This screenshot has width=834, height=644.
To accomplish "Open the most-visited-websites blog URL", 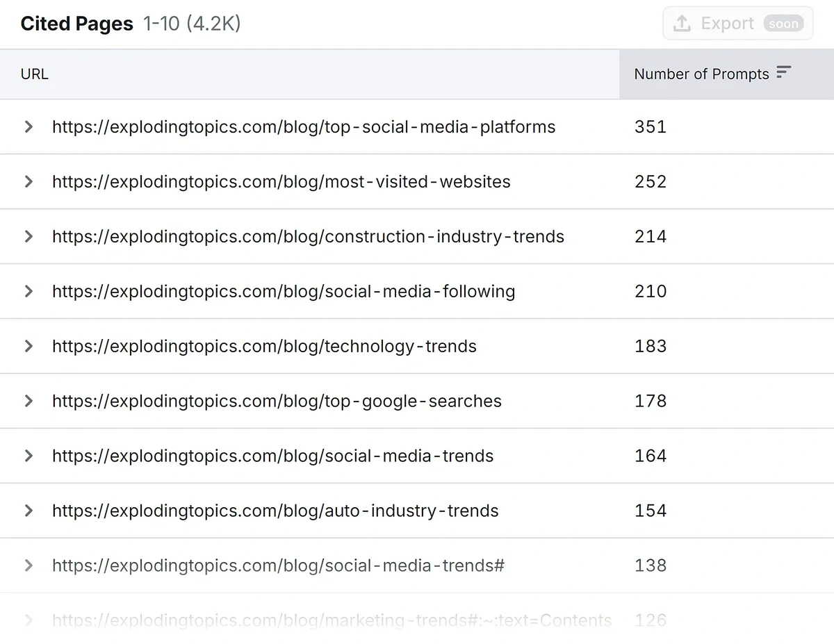I will (x=281, y=182).
